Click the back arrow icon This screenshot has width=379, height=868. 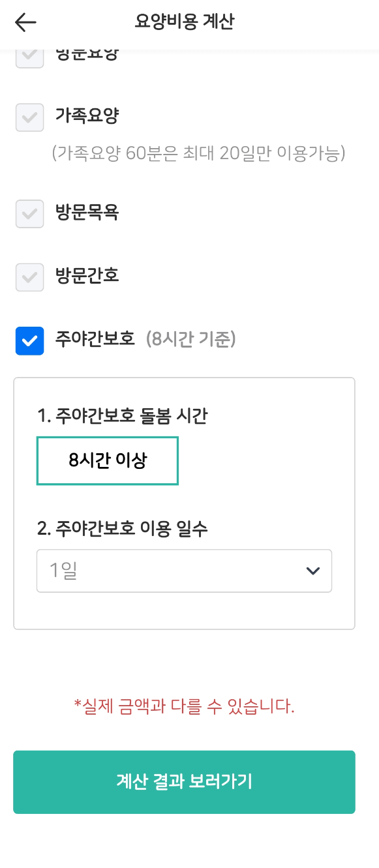(x=24, y=22)
